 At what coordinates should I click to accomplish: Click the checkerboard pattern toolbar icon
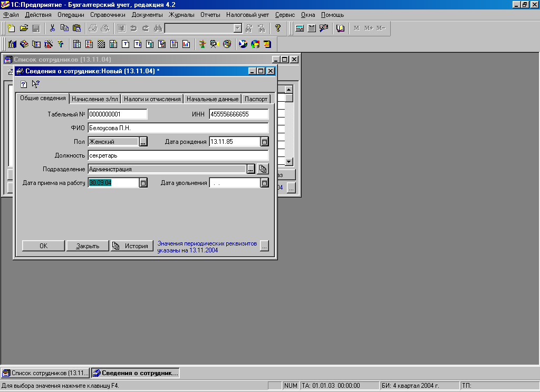click(x=101, y=44)
